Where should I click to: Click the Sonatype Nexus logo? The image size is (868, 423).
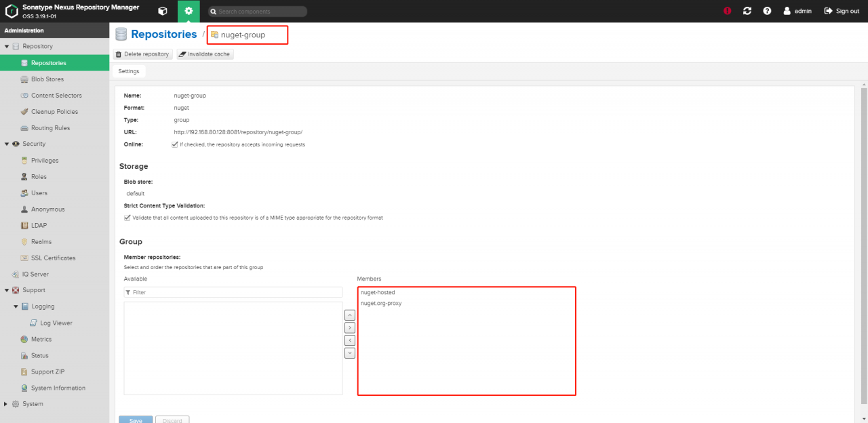click(x=11, y=11)
